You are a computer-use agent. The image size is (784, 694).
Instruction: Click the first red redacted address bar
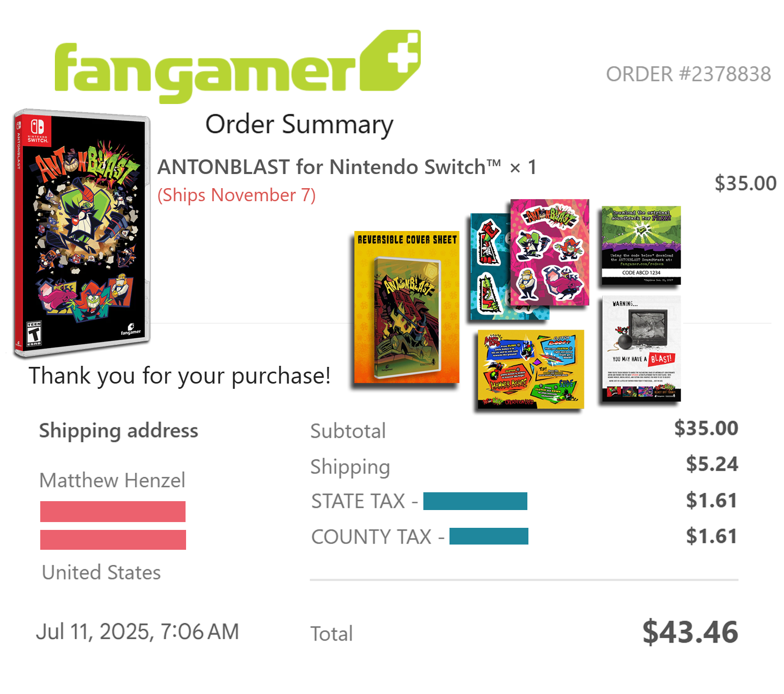click(x=113, y=512)
